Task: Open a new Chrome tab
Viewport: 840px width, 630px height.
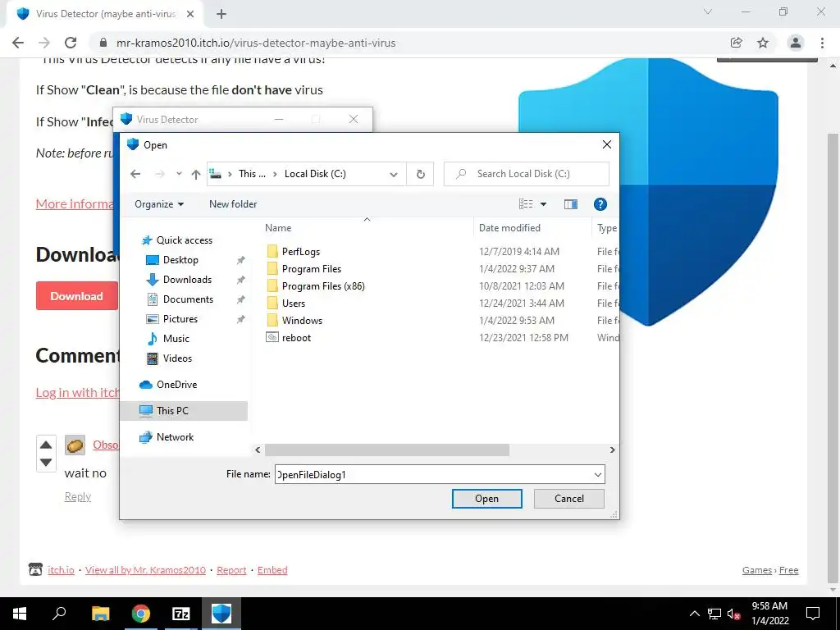Action: (x=221, y=14)
